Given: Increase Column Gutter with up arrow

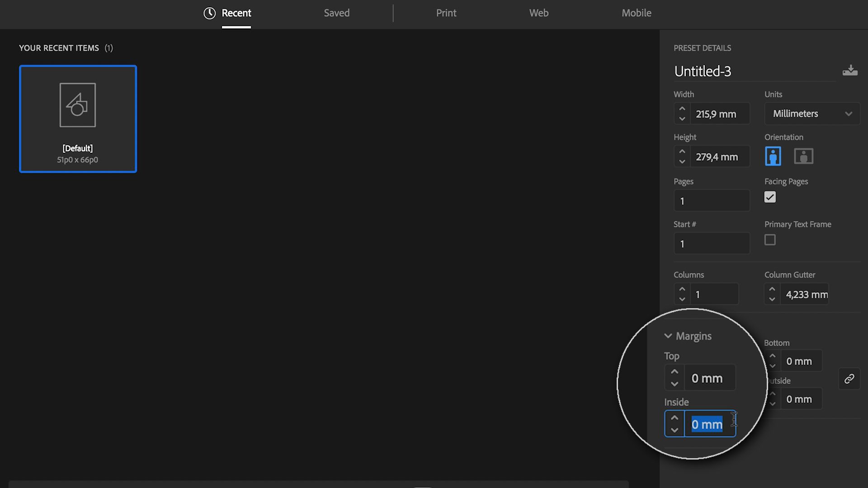Looking at the screenshot, I should point(772,289).
